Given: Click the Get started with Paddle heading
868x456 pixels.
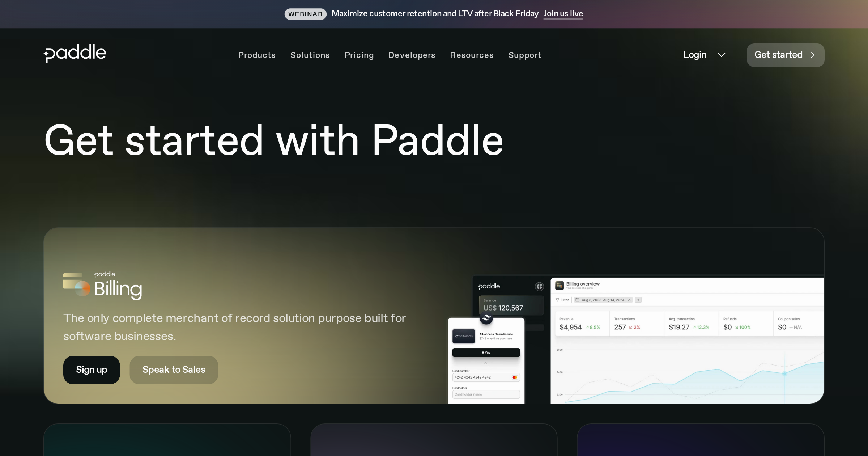Looking at the screenshot, I should pyautogui.click(x=274, y=140).
